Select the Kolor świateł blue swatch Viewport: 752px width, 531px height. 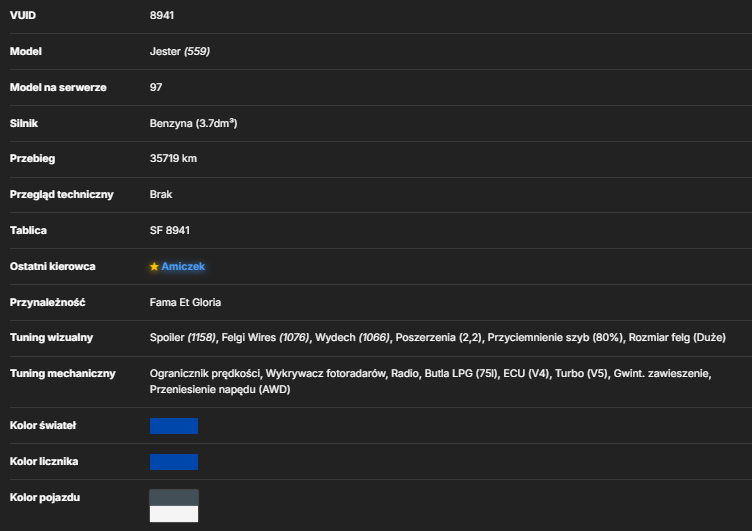174,426
